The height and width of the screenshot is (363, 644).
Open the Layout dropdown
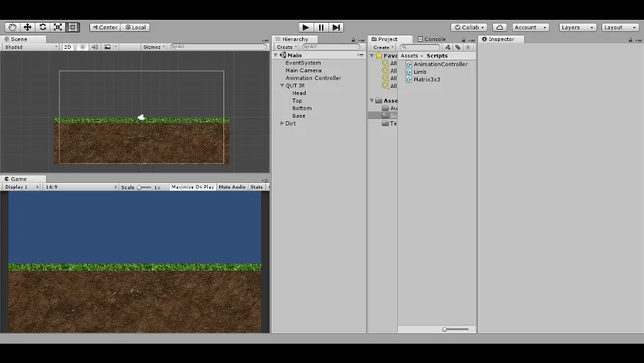pyautogui.click(x=620, y=27)
